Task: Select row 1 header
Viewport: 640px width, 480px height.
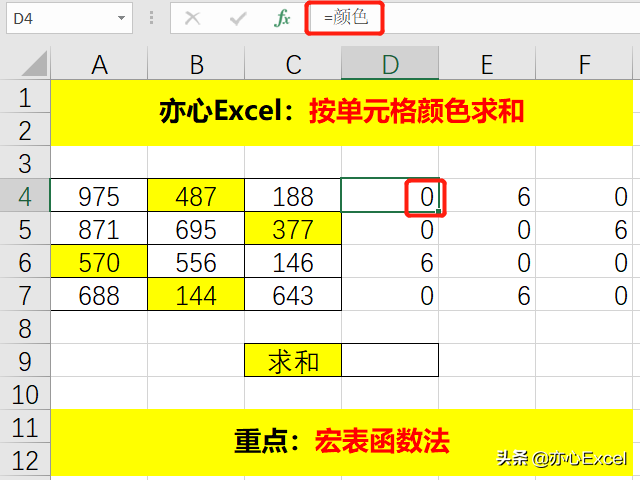Action: [x=25, y=96]
